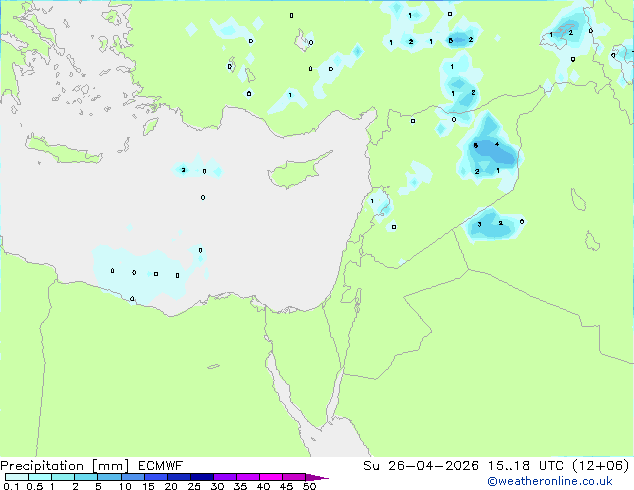Click the '0.1' legend scale label
Image resolution: width=634 pixels, height=490 pixels.
(11, 486)
